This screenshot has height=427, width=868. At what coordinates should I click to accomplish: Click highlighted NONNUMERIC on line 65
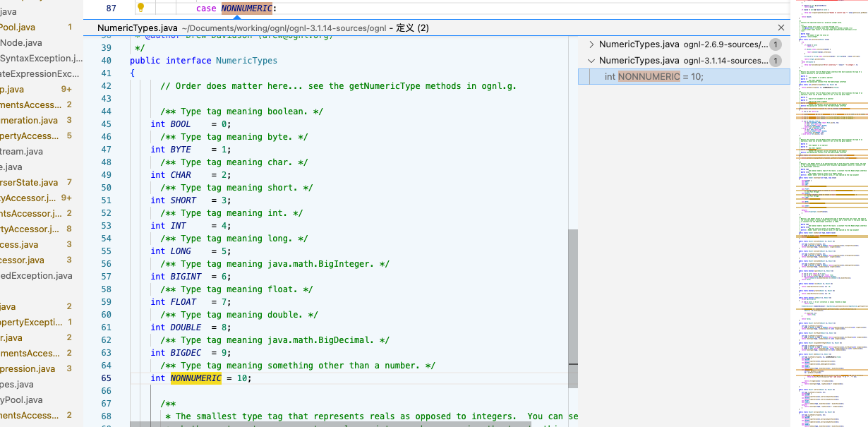point(195,378)
